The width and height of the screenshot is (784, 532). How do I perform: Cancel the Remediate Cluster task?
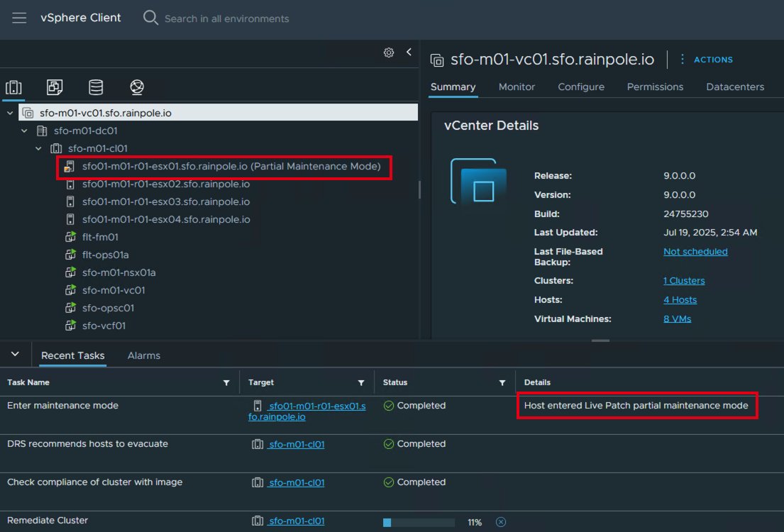tap(500, 522)
